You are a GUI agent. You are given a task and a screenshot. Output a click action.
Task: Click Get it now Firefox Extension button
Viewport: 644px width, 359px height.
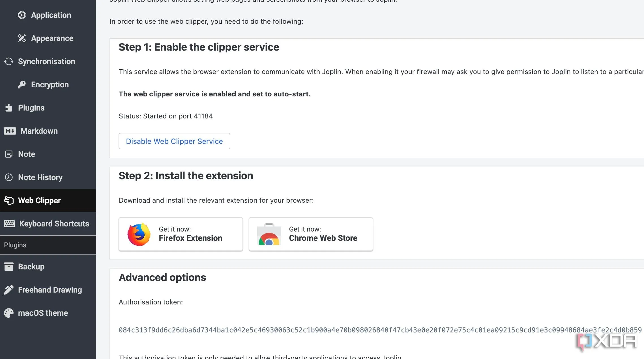[x=181, y=234]
